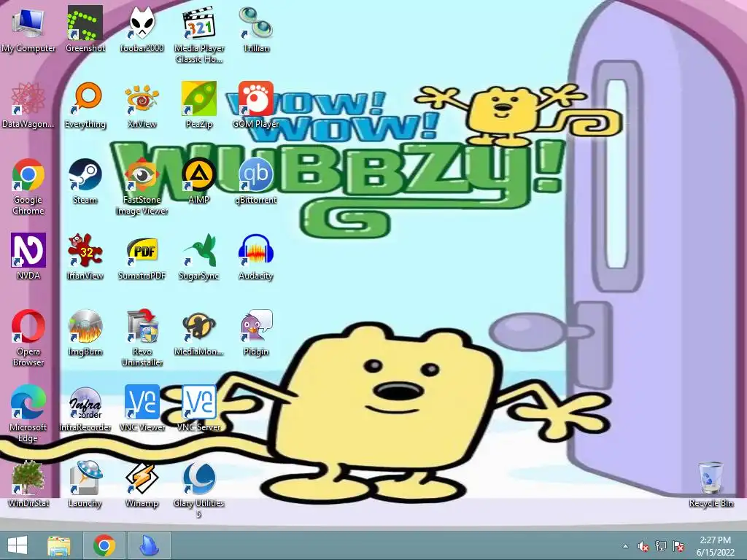Open the Windows Start button

pos(18,545)
